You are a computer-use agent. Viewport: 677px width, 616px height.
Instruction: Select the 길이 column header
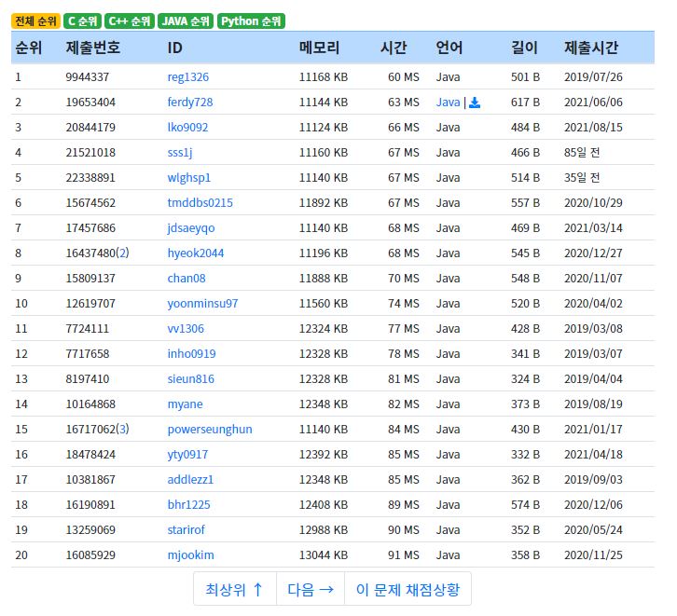(x=525, y=48)
